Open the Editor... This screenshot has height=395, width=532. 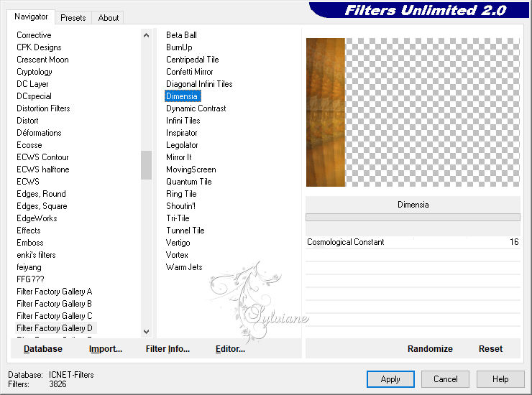[x=230, y=349]
